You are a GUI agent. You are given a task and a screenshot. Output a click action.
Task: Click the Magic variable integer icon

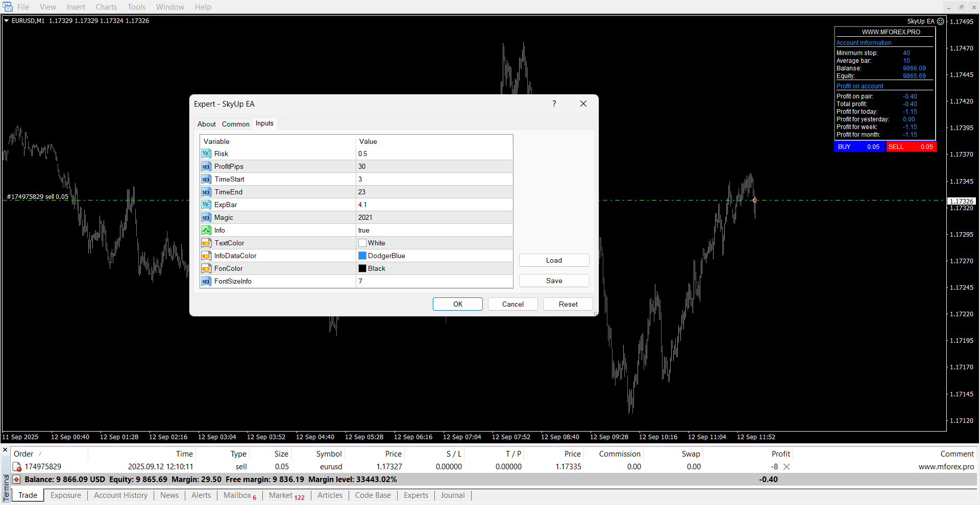pos(206,217)
